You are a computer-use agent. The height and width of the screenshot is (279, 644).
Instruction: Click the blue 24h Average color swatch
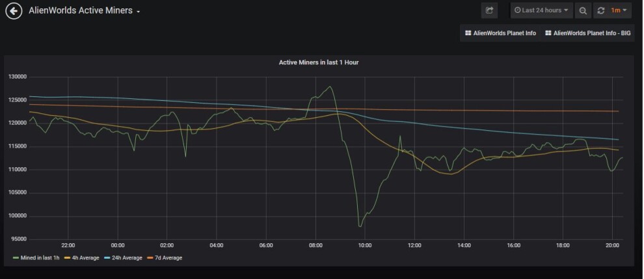tap(107, 258)
